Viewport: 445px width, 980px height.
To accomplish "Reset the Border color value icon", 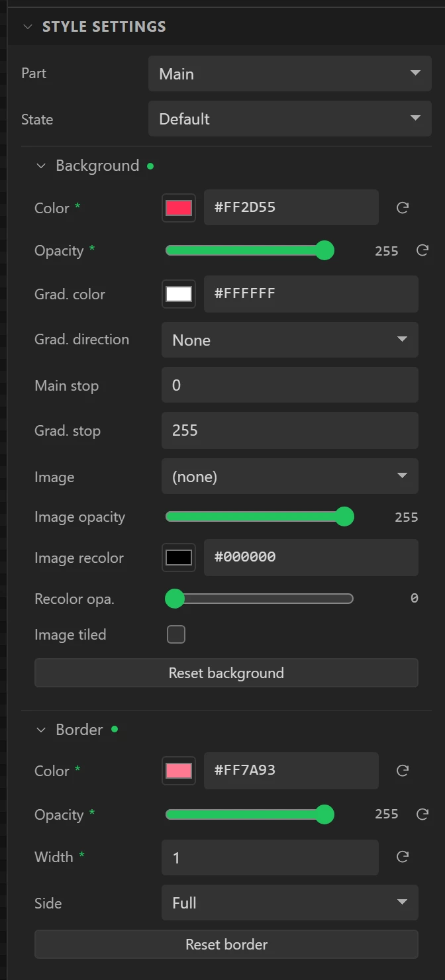I will (402, 771).
